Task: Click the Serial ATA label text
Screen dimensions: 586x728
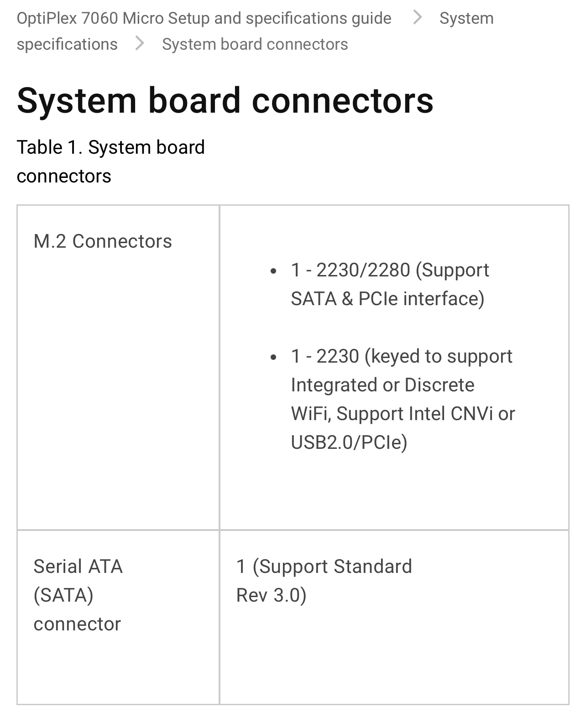Action: coord(78,567)
